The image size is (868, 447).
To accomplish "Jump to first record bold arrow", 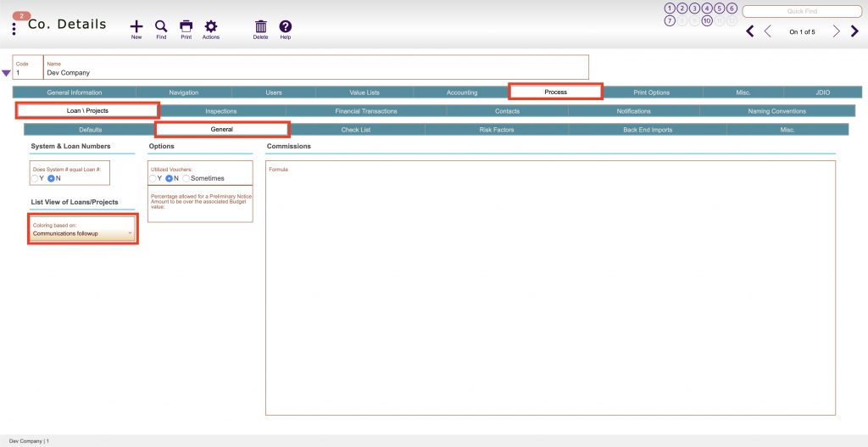I will (750, 31).
